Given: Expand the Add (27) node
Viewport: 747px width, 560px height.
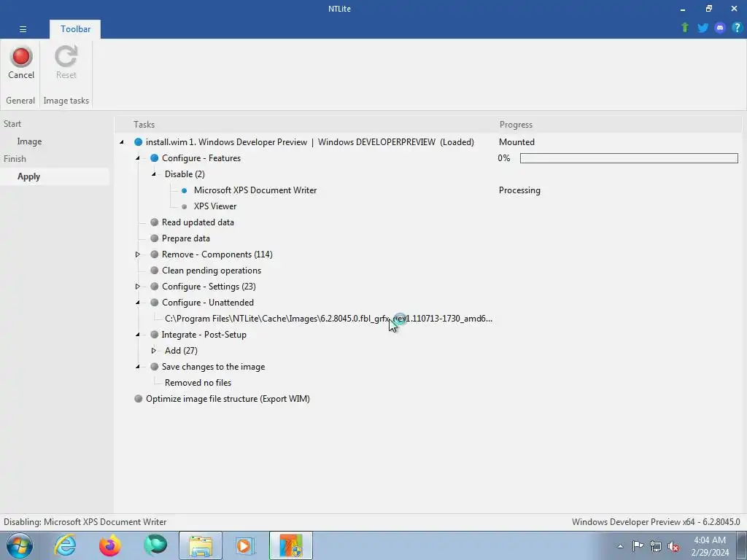Looking at the screenshot, I should point(154,351).
